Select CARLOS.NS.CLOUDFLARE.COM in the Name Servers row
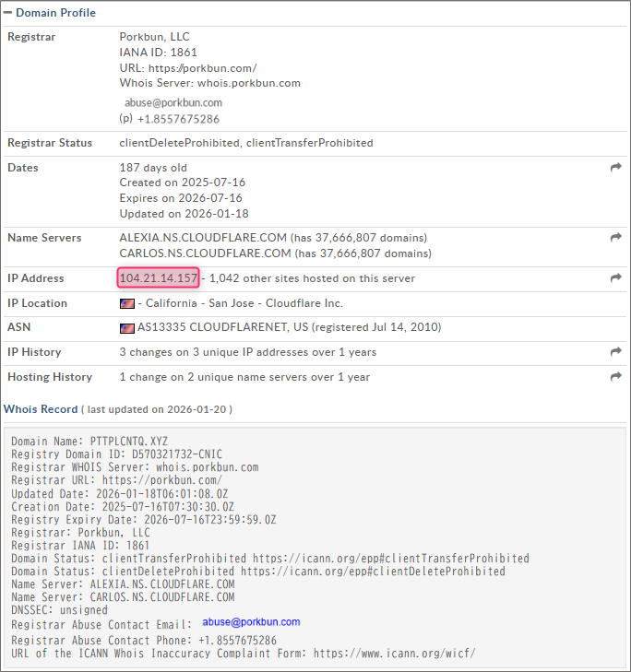Screen dimensions: 631x672 pyautogui.click(x=203, y=253)
